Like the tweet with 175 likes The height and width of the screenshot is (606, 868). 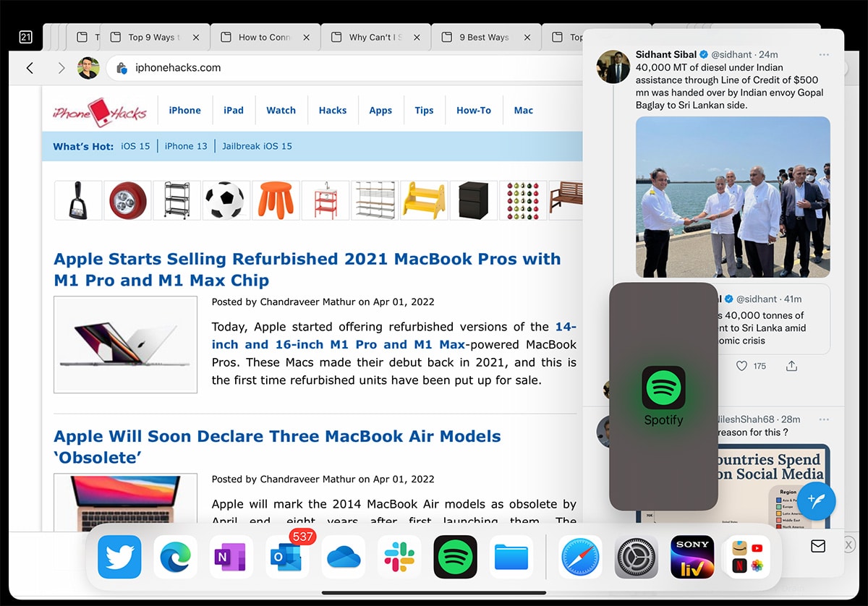[x=741, y=366]
